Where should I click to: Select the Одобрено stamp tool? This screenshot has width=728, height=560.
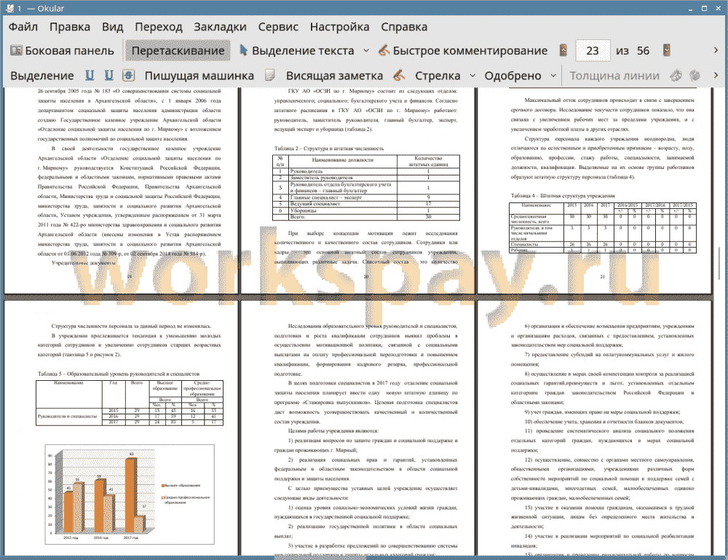coord(513,76)
